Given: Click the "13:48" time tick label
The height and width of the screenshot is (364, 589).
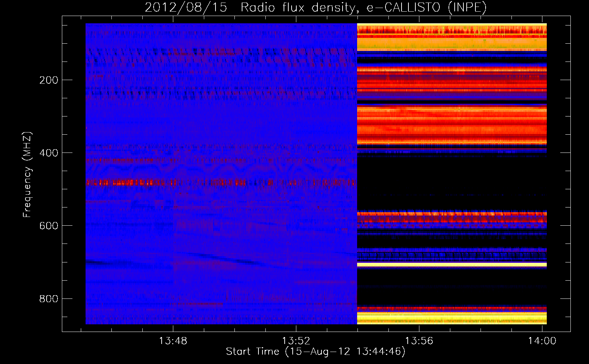Looking at the screenshot, I should point(173,341).
